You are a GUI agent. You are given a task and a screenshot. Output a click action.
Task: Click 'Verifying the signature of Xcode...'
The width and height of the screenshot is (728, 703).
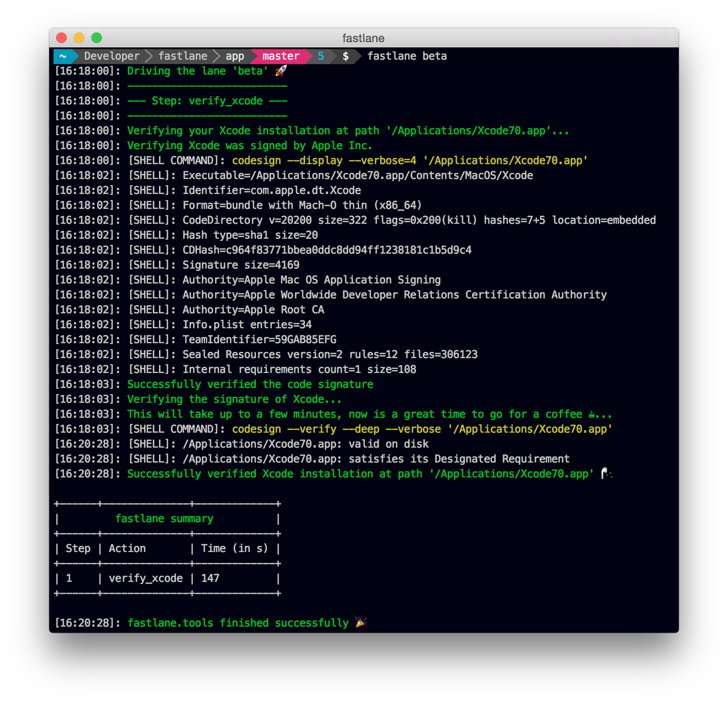[x=234, y=399]
